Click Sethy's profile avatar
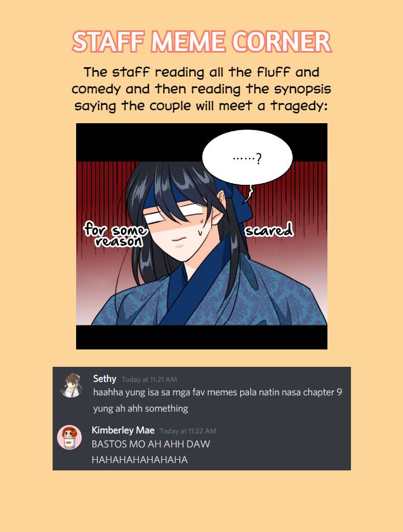The width and height of the screenshot is (403, 532). click(71, 385)
